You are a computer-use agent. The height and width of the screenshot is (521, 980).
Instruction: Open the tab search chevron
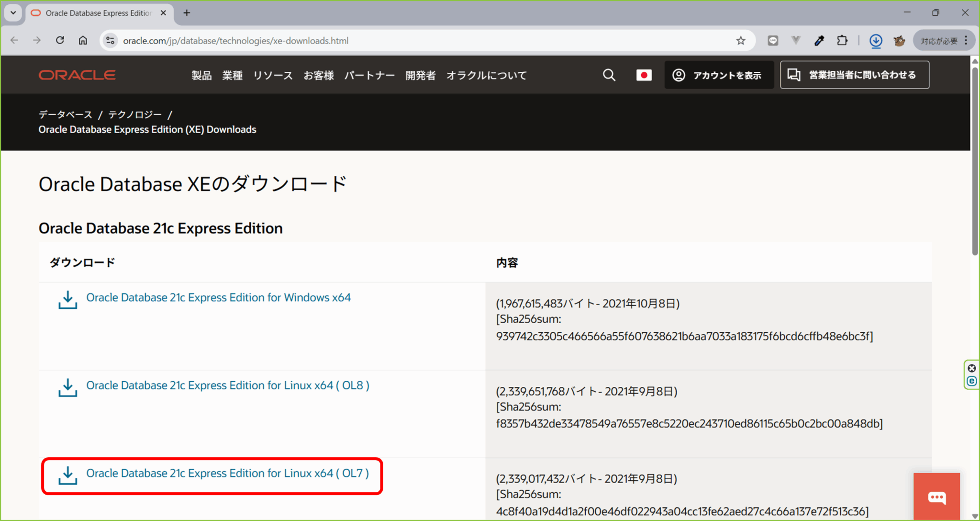[x=13, y=13]
